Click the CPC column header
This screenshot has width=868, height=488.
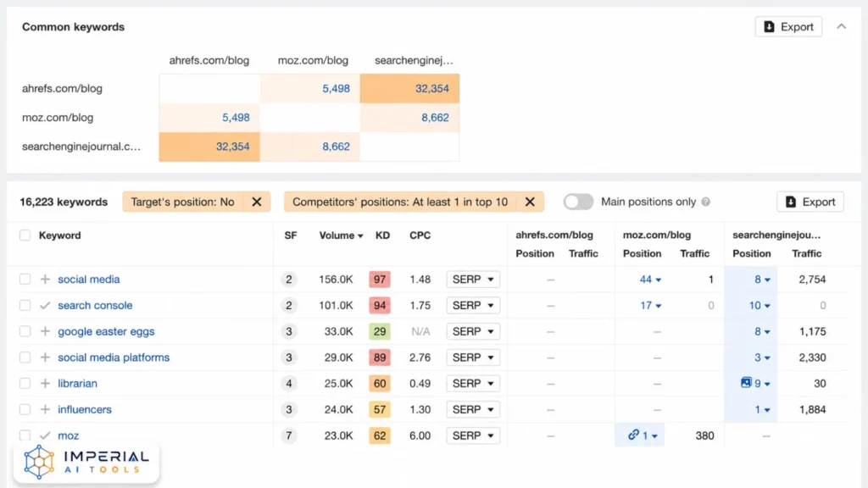pyautogui.click(x=420, y=236)
